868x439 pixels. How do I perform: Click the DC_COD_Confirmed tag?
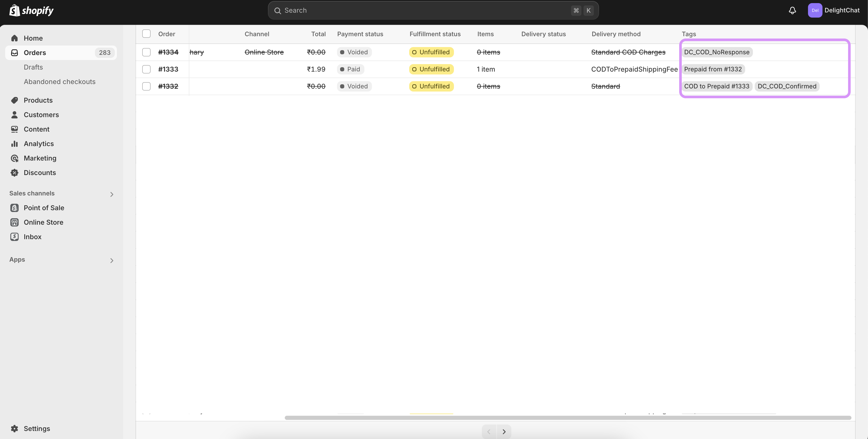pos(787,86)
